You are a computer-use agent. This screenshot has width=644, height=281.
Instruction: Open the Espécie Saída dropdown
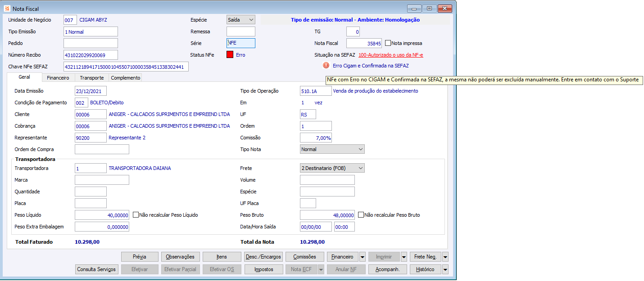pyautogui.click(x=241, y=20)
